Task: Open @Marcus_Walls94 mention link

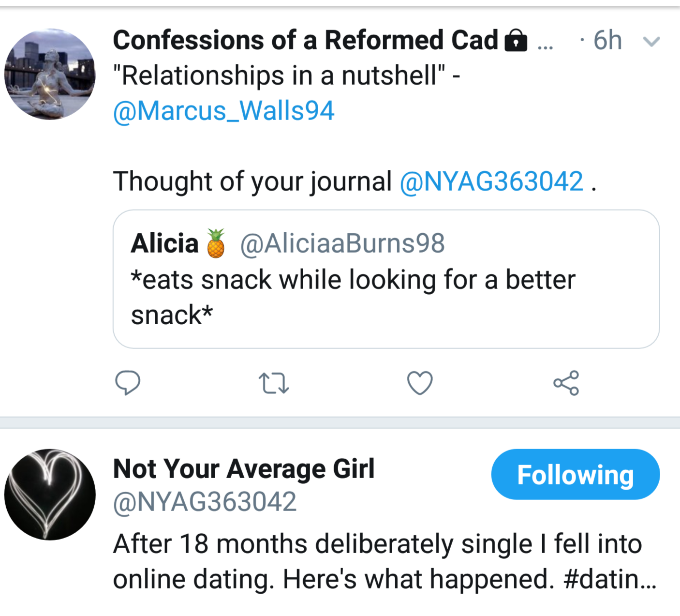Action: tap(223, 111)
